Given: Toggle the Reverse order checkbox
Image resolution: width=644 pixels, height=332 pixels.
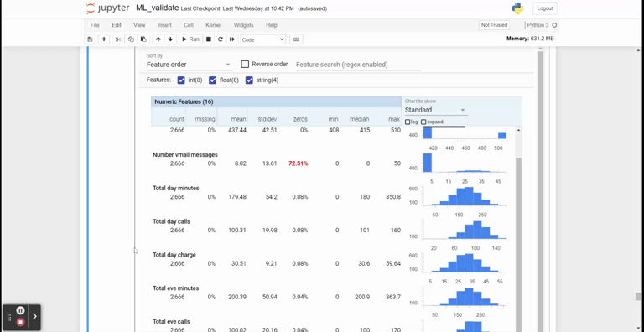Looking at the screenshot, I should (245, 64).
